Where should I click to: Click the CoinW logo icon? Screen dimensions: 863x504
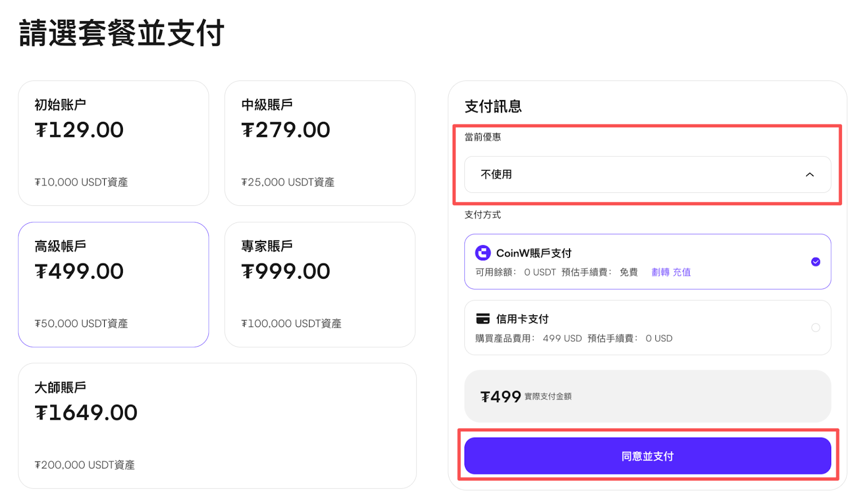coord(483,253)
